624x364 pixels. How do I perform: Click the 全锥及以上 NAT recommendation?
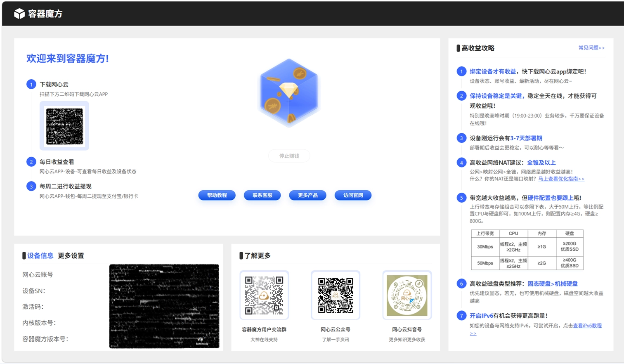[x=541, y=163]
